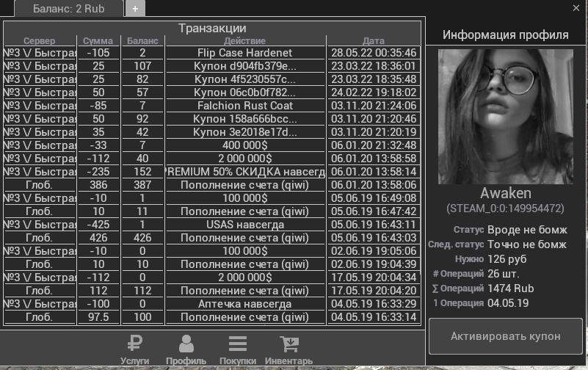Screen dimensions: 588x370
Task: Select the USAS навсегда transaction row
Action: (245, 225)
